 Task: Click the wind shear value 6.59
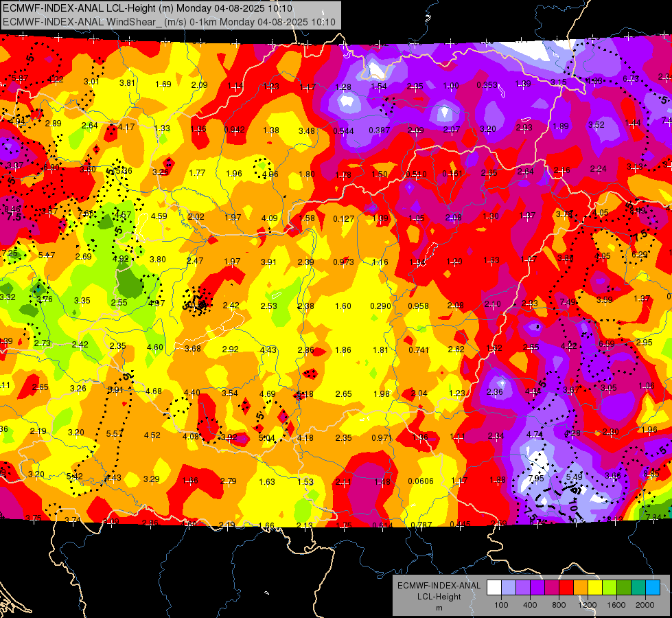tap(606, 343)
